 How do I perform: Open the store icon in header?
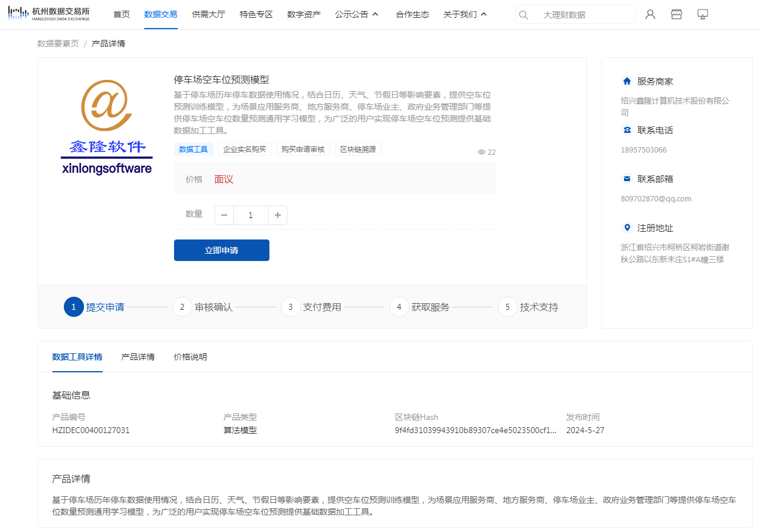point(677,14)
